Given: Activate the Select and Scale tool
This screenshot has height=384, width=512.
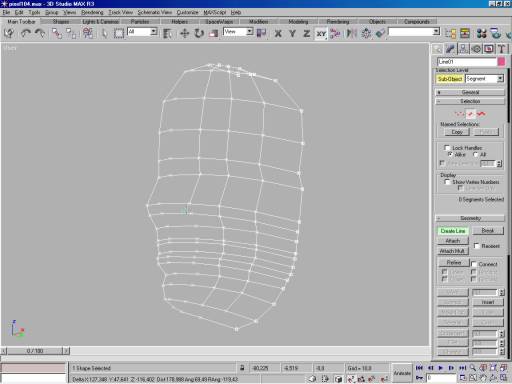Looking at the screenshot, I should 213,33.
